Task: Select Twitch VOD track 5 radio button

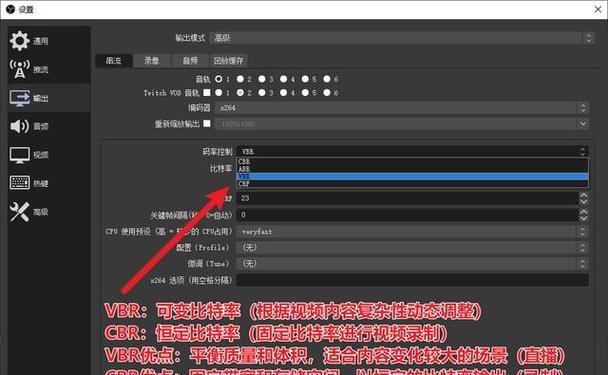Action: [305, 93]
